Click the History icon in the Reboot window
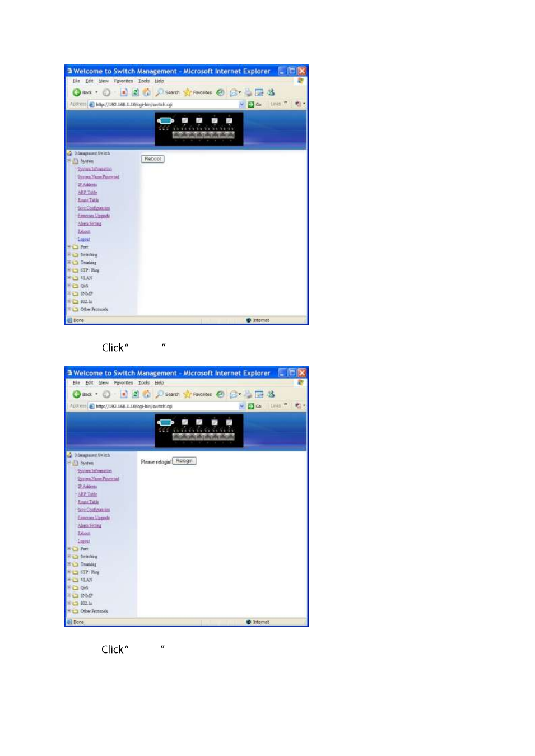Viewport: 535px width, 756px height. click(220, 92)
